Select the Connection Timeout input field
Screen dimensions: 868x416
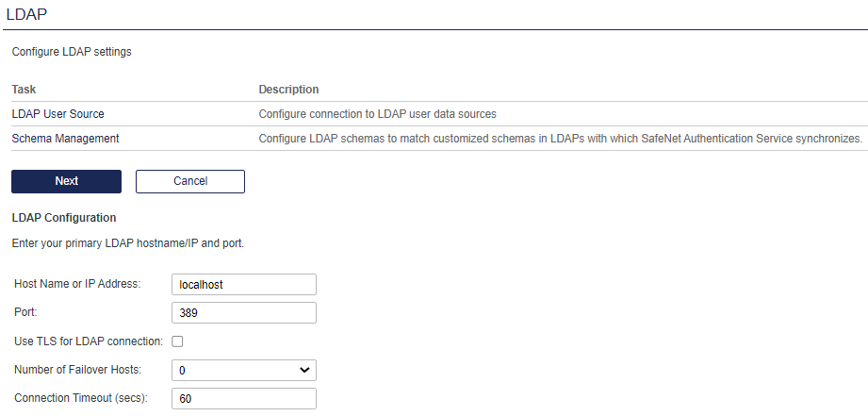pos(244,399)
